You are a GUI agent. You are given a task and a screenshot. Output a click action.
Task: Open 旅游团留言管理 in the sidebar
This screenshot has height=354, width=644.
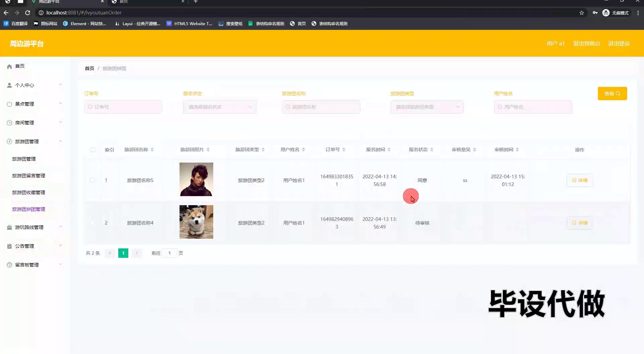pyautogui.click(x=29, y=176)
